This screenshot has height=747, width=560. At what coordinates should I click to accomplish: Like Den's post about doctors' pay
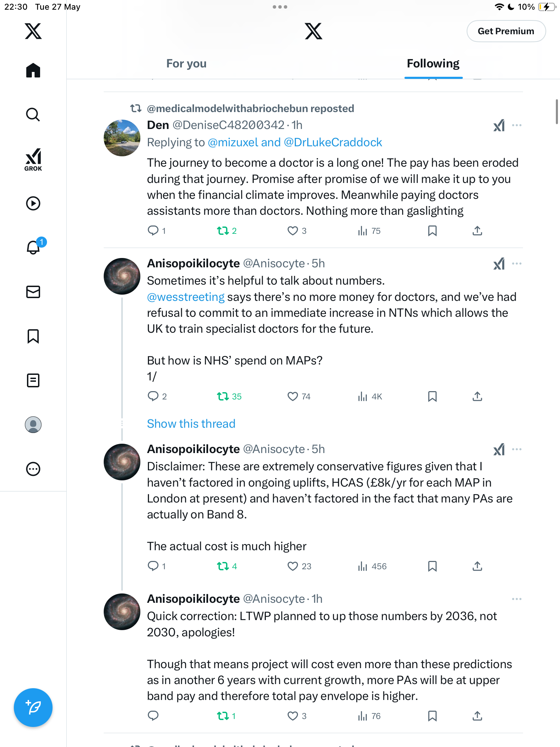click(292, 231)
